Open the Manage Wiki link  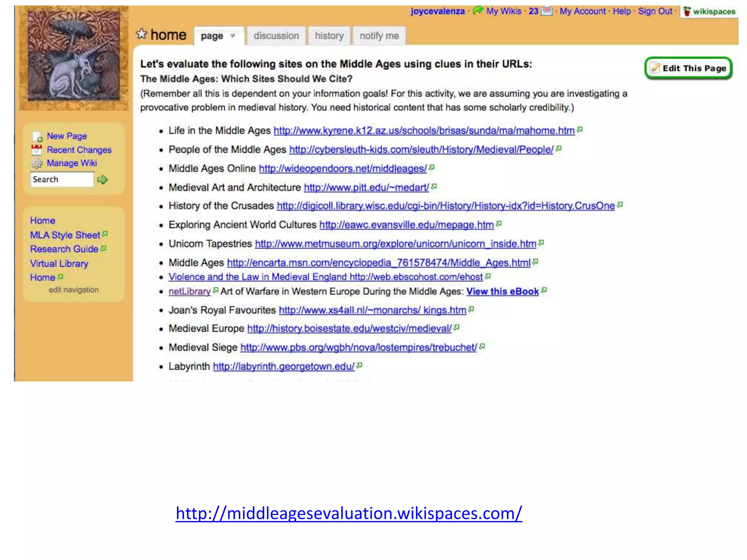click(x=72, y=163)
